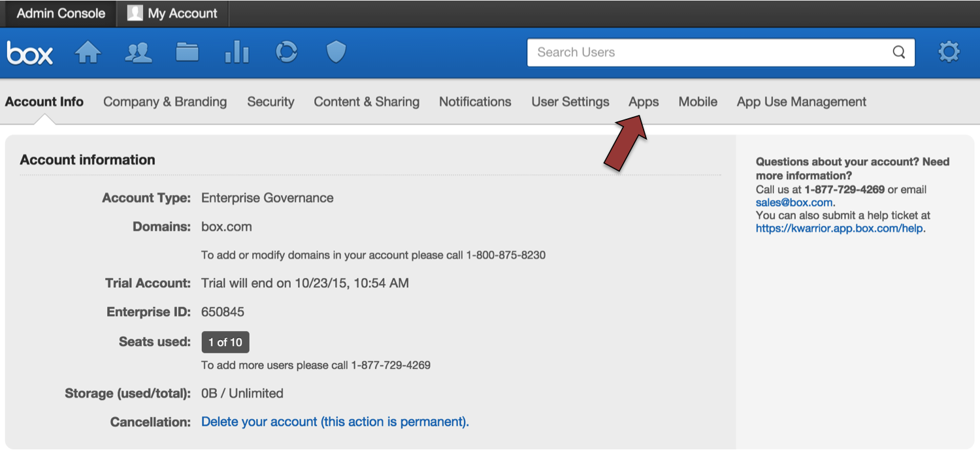Click the Account information heading
Screen dimensions: 980x455
click(88, 160)
